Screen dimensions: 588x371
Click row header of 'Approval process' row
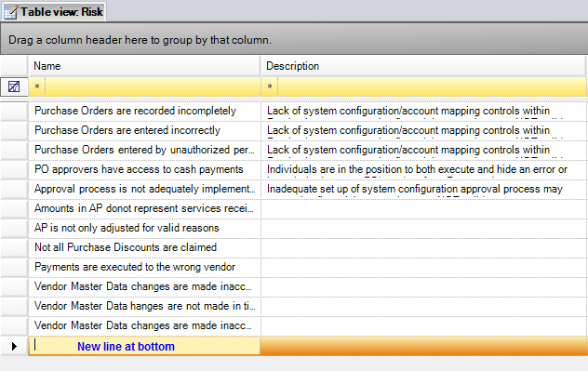14,189
